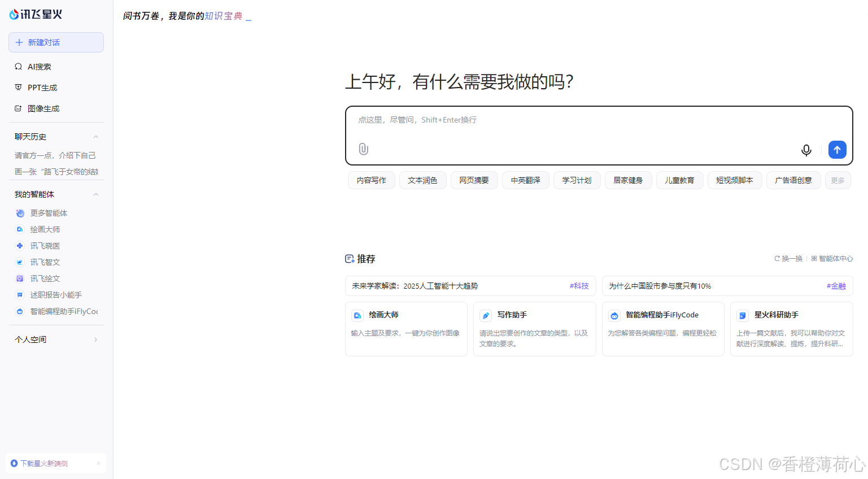
Task: Click the AI搜索 search icon
Action: (x=18, y=67)
